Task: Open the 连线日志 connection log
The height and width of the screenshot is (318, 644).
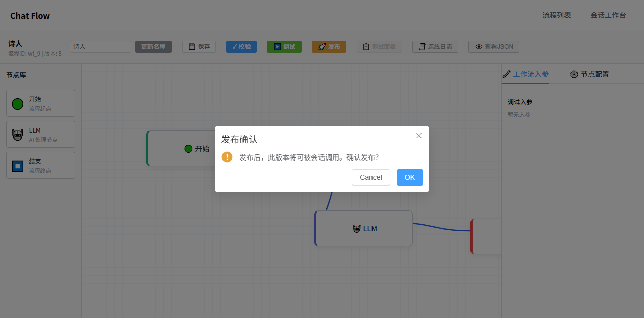Action: [x=435, y=47]
